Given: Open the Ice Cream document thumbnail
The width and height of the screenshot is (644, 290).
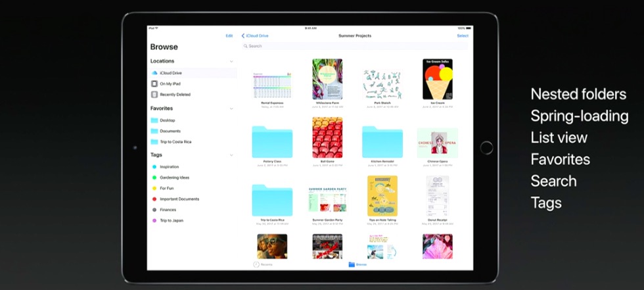Looking at the screenshot, I should [437, 80].
